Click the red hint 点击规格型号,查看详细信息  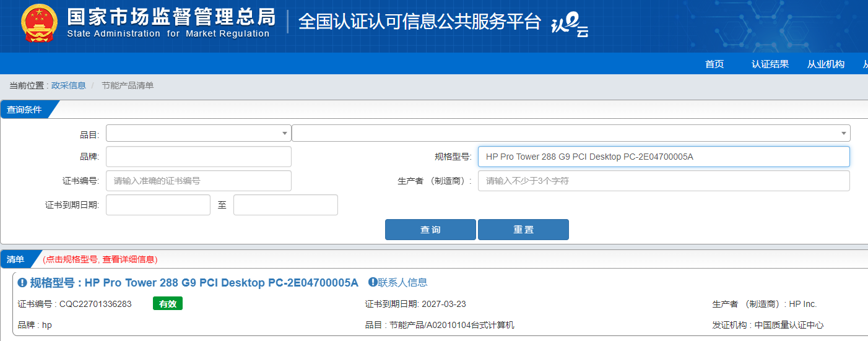[x=100, y=259]
